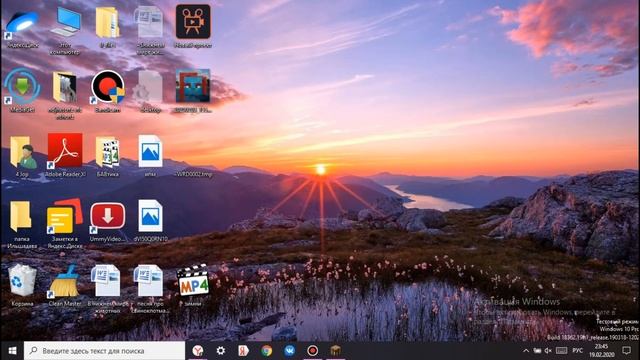Open the blue lamp shortcut in the desktop corner
The height and width of the screenshot is (360, 640).
[x=22, y=23]
